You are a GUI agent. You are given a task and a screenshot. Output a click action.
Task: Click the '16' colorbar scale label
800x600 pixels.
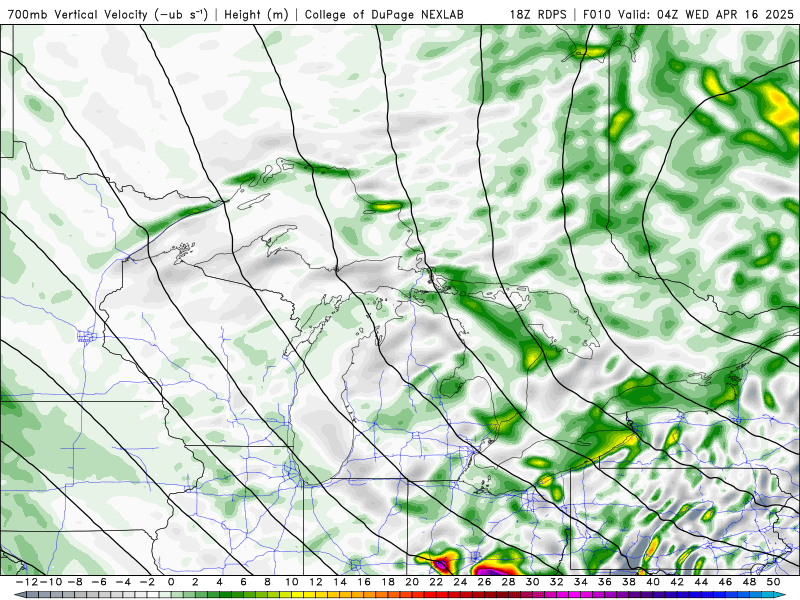point(364,582)
